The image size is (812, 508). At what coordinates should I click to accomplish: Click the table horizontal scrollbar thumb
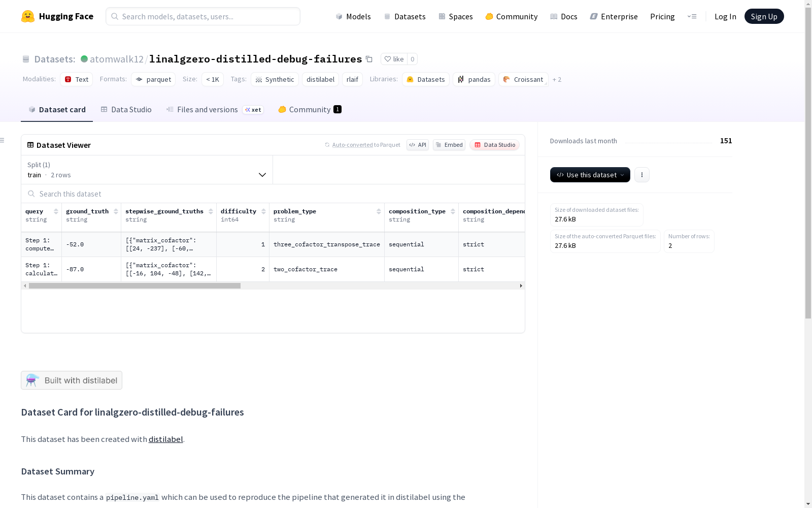[134, 285]
